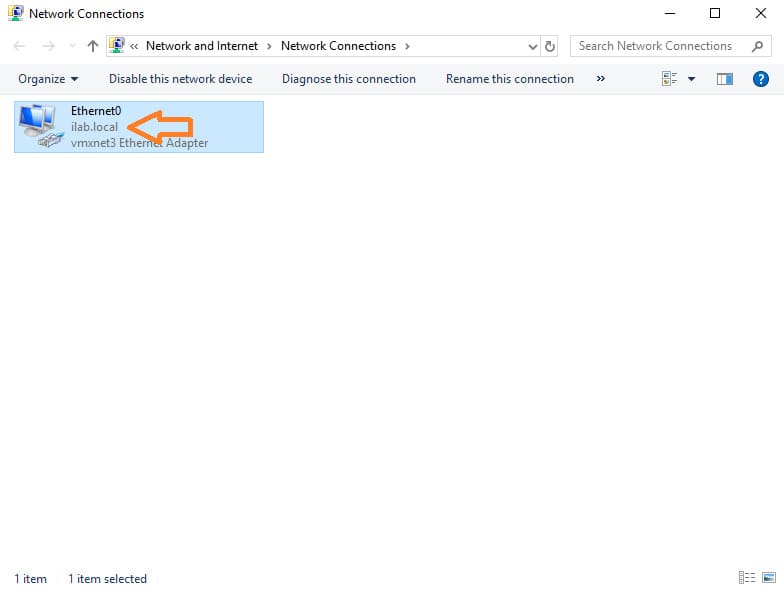This screenshot has height=589, width=784.
Task: Open the Organize dropdown menu
Action: tap(48, 79)
